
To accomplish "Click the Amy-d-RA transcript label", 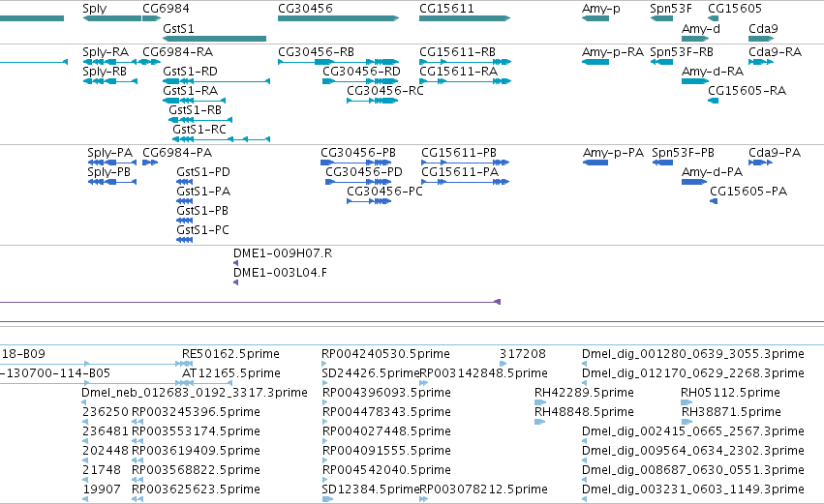I will pos(713,72).
